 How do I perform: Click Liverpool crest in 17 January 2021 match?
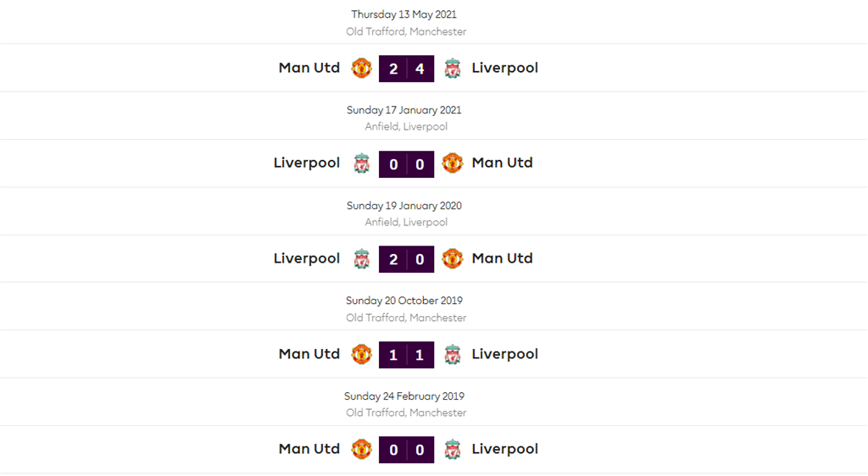(x=362, y=163)
